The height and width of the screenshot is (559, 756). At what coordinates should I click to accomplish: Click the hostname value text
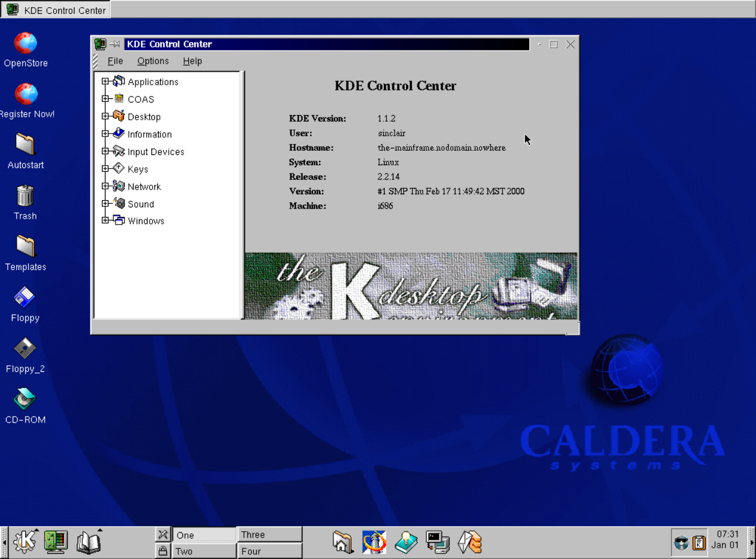pyautogui.click(x=441, y=148)
